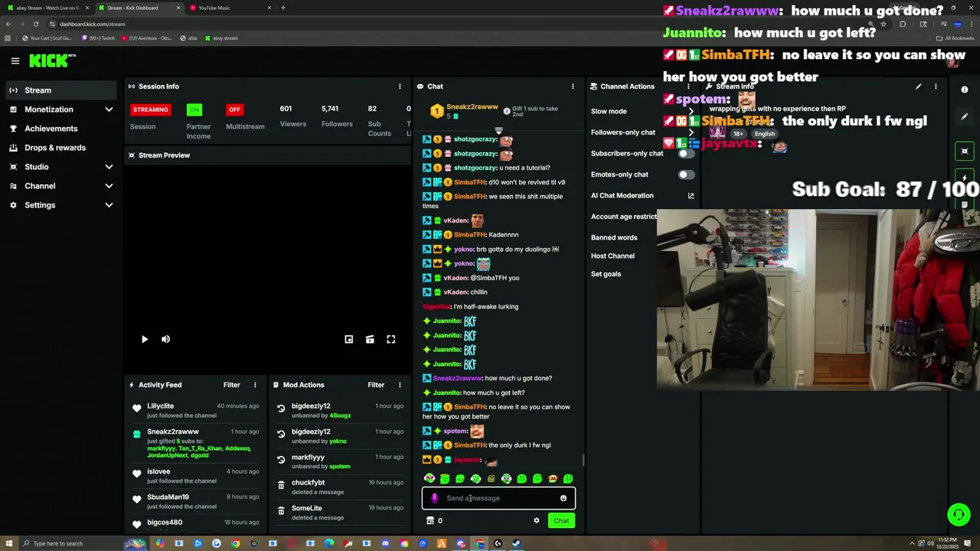Open Banned words settings
This screenshot has height=551, width=980.
pos(614,237)
